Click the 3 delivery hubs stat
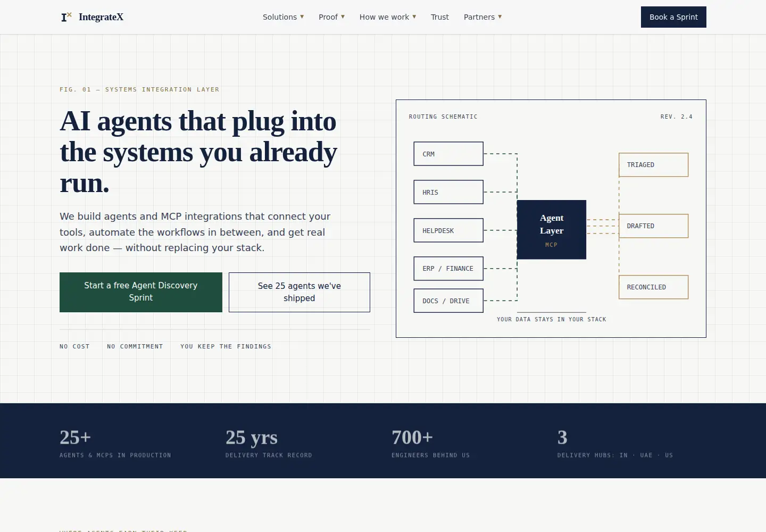Screen dimensions: 766x532 point(615,443)
